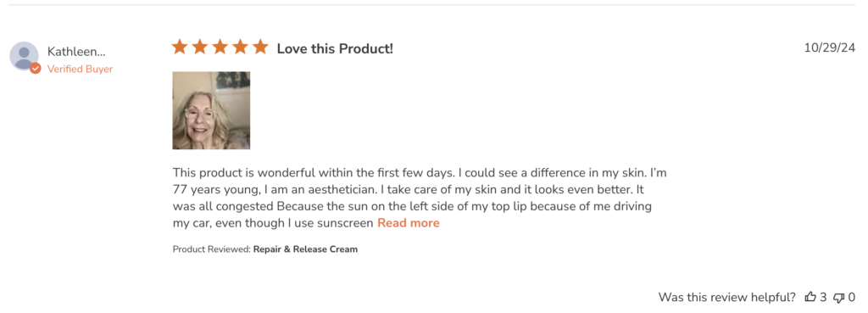Click the Verified Buyer label
The height and width of the screenshot is (313, 868).
pyautogui.click(x=81, y=70)
